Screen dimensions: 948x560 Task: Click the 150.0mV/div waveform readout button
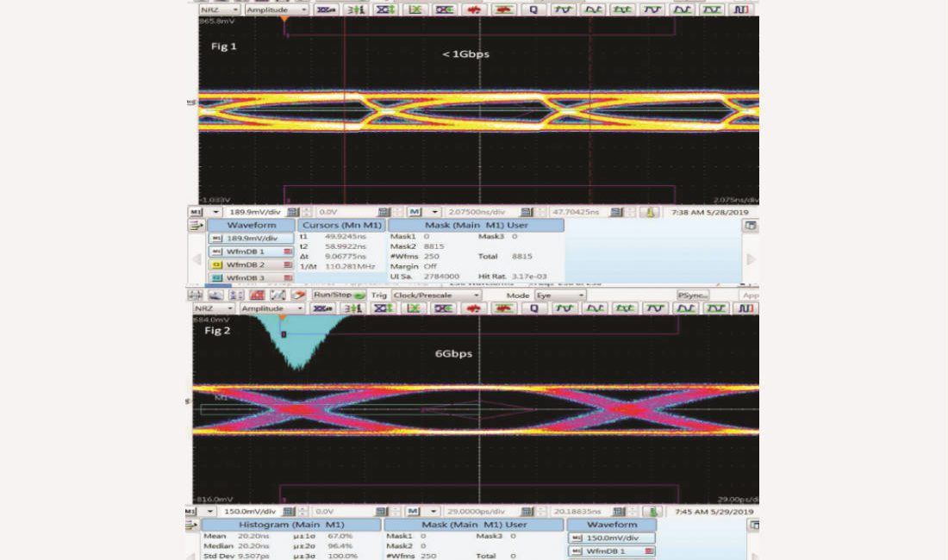point(612,538)
